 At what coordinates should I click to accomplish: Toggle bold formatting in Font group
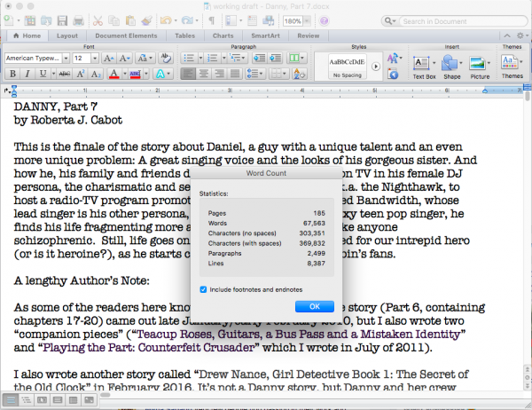tap(12, 74)
